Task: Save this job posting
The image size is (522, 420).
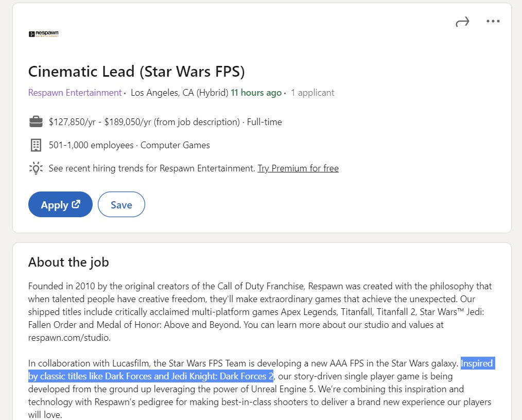Action: coord(121,204)
